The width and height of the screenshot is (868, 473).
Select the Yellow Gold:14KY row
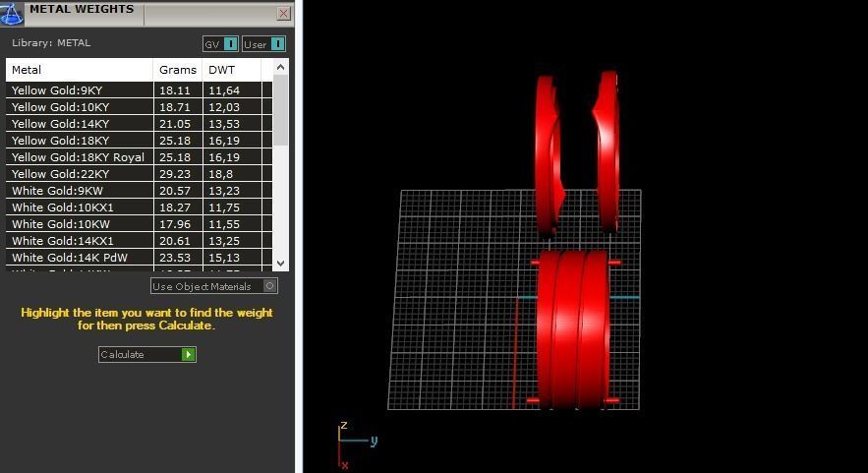tap(139, 124)
